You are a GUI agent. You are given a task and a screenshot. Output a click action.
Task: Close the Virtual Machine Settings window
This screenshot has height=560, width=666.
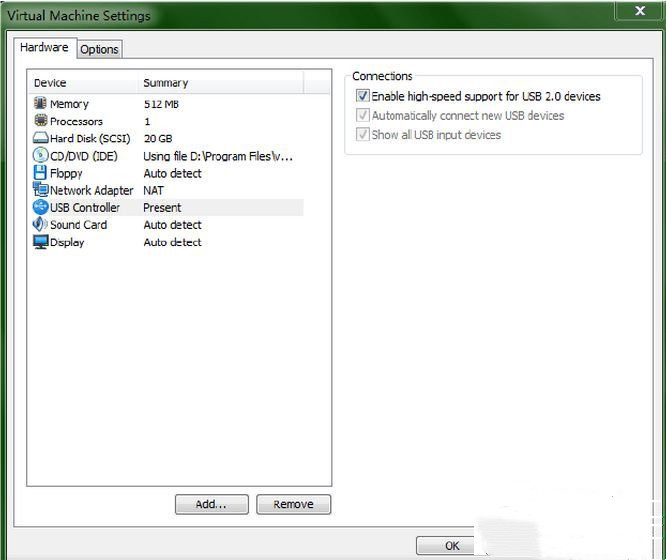(639, 10)
